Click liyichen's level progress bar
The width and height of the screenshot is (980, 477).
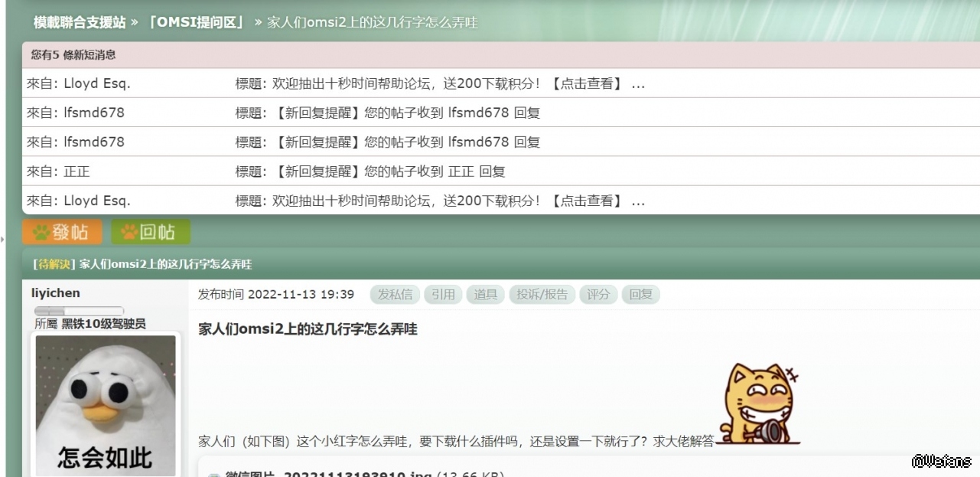click(79, 311)
